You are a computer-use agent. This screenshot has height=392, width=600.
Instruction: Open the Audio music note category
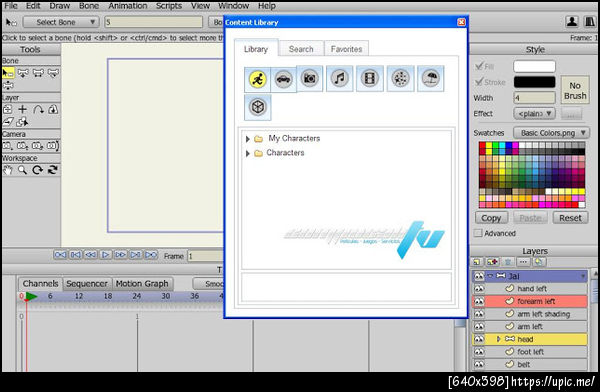coord(339,78)
